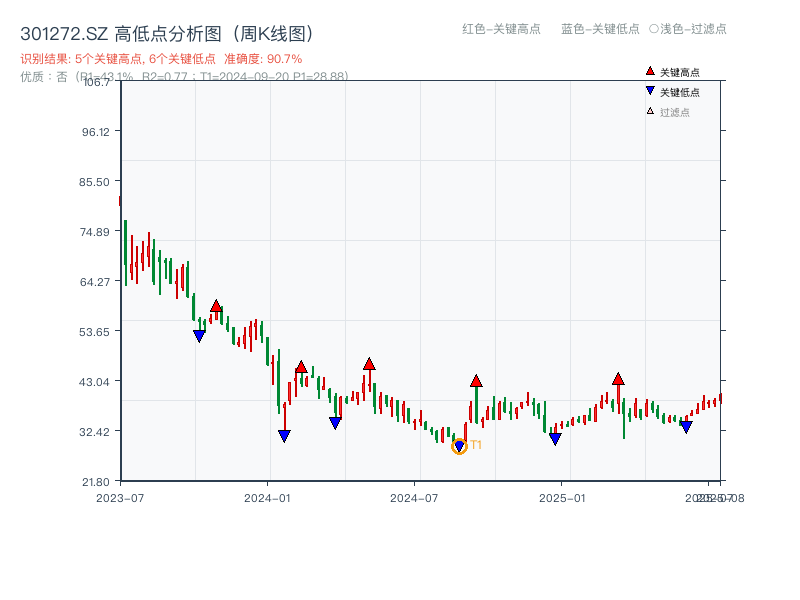800x600 pixels.
Task: Click the rightmost blue down triangle marker
Action: [x=686, y=427]
